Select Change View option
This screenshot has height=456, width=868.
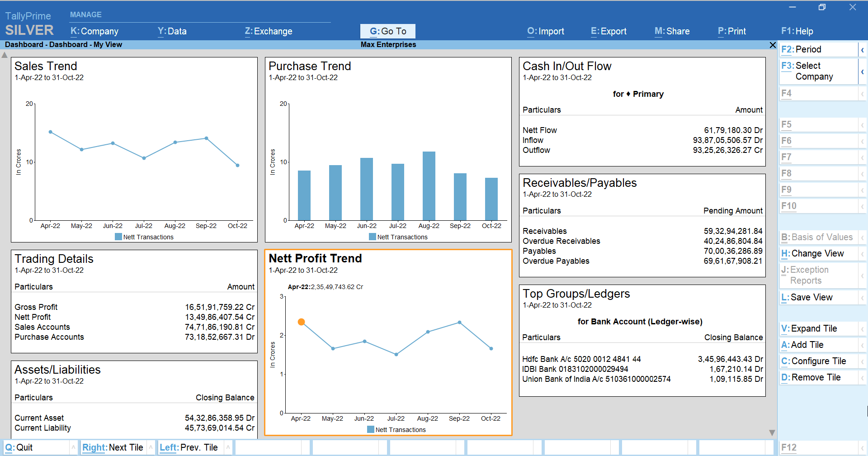coord(817,253)
